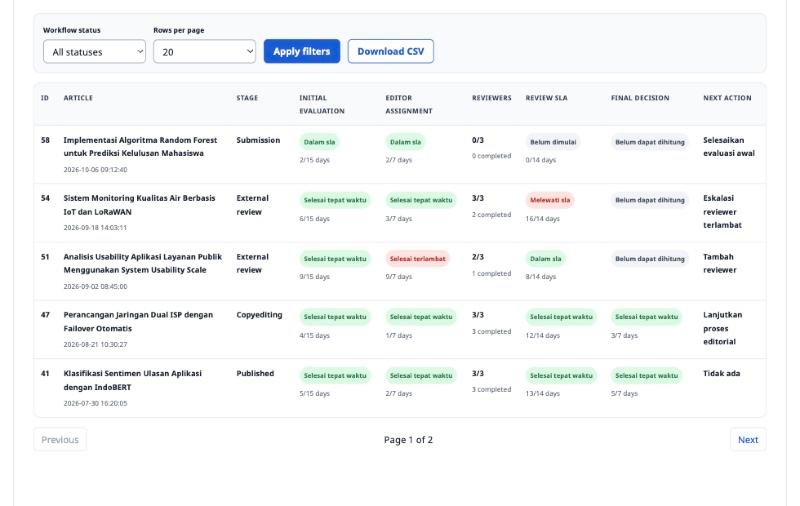Click the NEXT ACTION column header
This screenshot has height=506, width=800.
[x=727, y=98]
